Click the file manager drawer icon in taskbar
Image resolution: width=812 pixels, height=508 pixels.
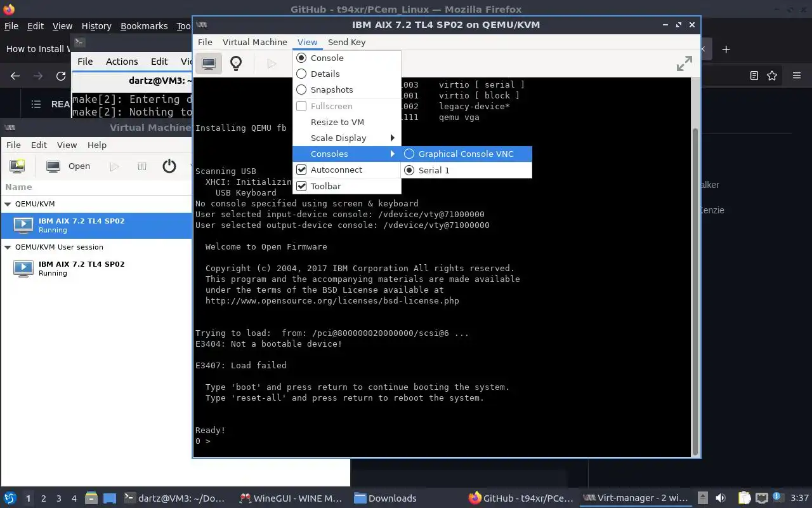coord(91,498)
